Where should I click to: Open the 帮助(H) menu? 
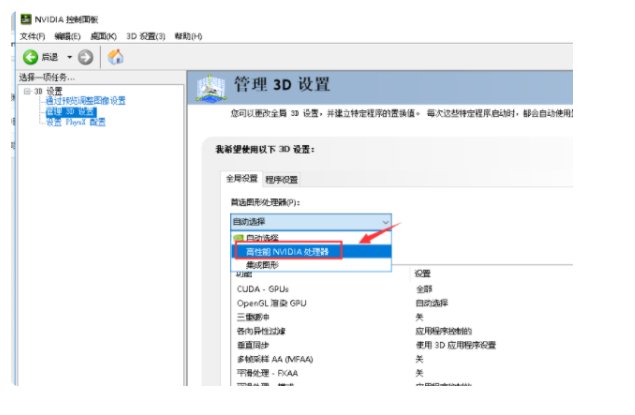[x=188, y=36]
